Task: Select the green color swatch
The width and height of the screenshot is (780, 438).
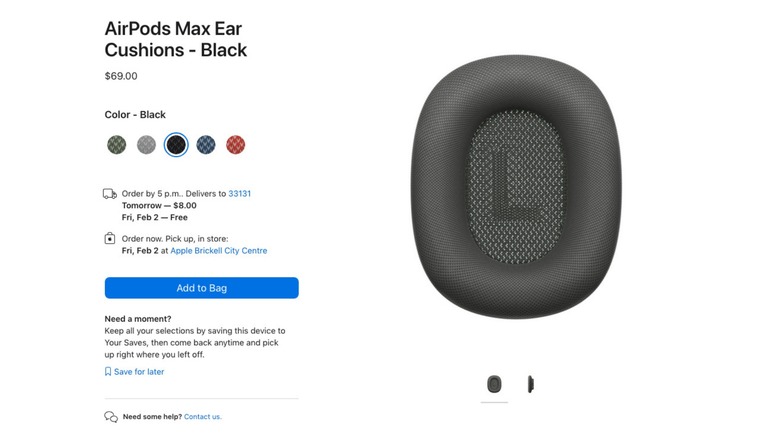Action: [116, 145]
